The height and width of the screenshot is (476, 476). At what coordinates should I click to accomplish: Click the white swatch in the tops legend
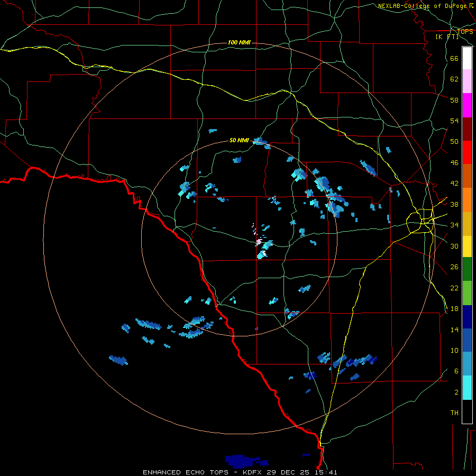[467, 58]
